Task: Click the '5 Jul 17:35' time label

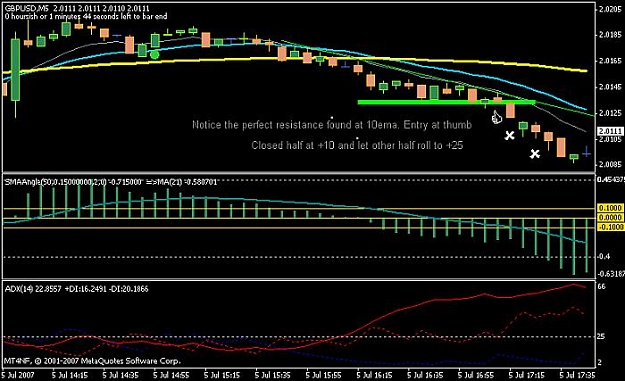Action: point(577,375)
